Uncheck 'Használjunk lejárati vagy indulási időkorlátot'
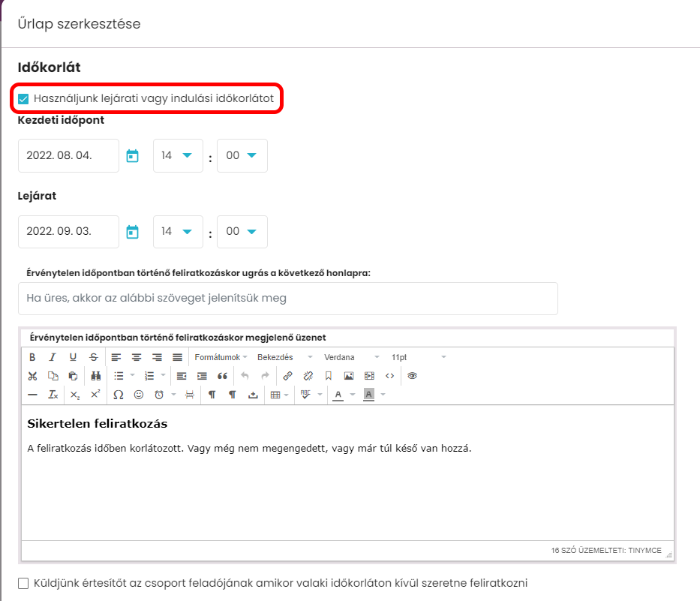700x601 pixels. coord(23,99)
